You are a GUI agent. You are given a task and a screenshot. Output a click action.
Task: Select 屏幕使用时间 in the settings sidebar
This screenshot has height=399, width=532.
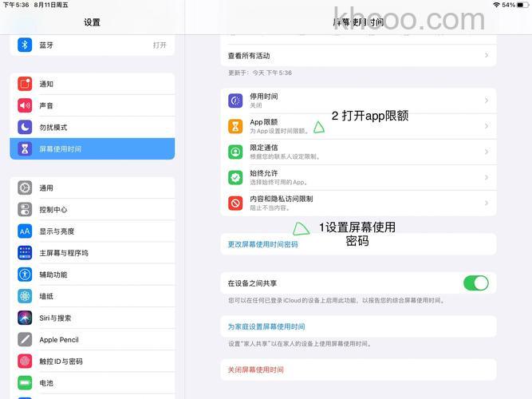[93, 148]
